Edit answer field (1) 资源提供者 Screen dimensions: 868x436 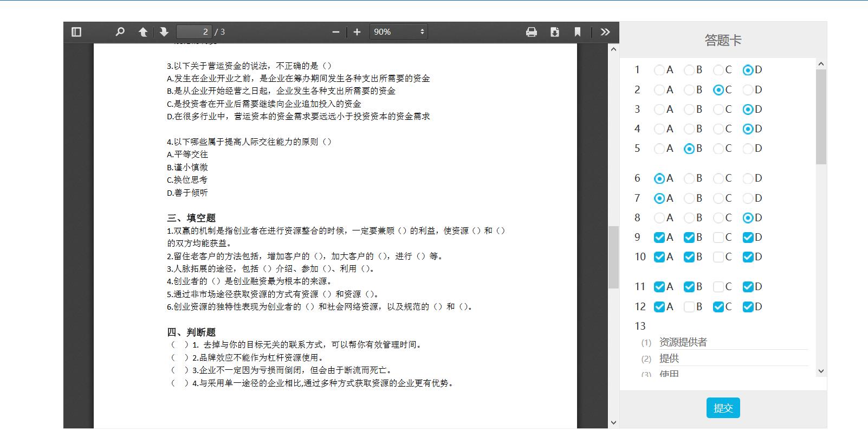pyautogui.click(x=733, y=342)
